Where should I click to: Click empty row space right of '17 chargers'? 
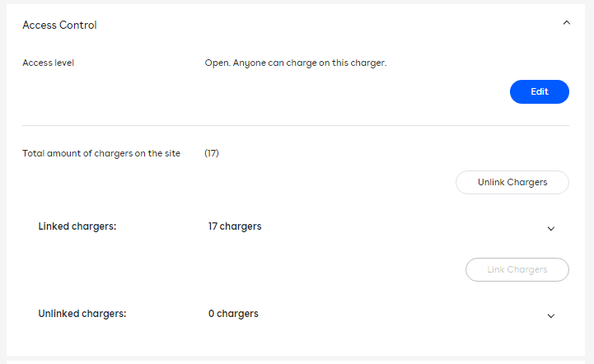coord(395,227)
